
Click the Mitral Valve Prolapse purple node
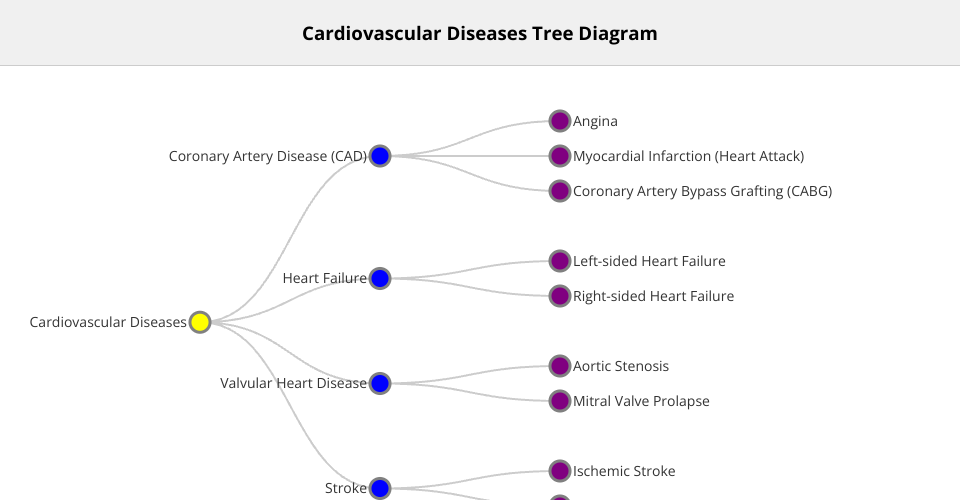[560, 401]
